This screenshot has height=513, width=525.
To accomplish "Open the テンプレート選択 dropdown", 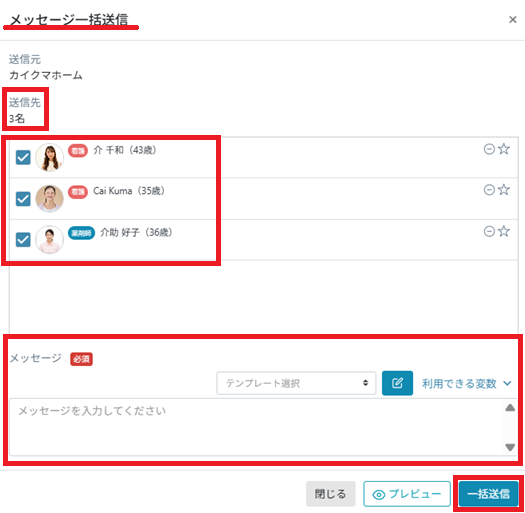I will point(296,383).
